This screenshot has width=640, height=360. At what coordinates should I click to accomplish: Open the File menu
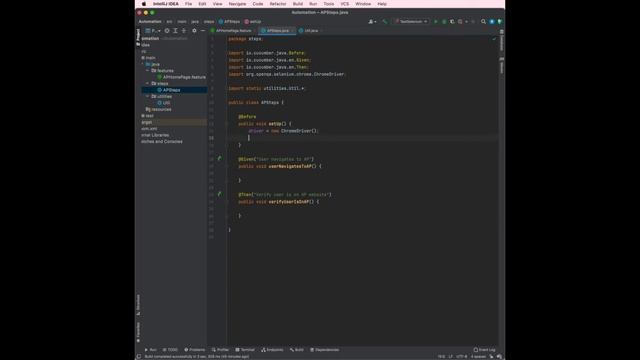pyautogui.click(x=188, y=4)
